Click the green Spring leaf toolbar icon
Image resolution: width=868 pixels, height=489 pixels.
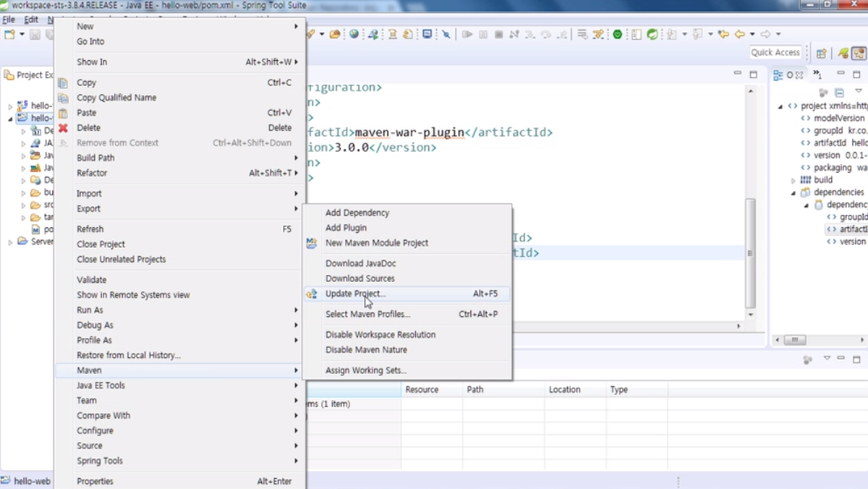pos(652,34)
